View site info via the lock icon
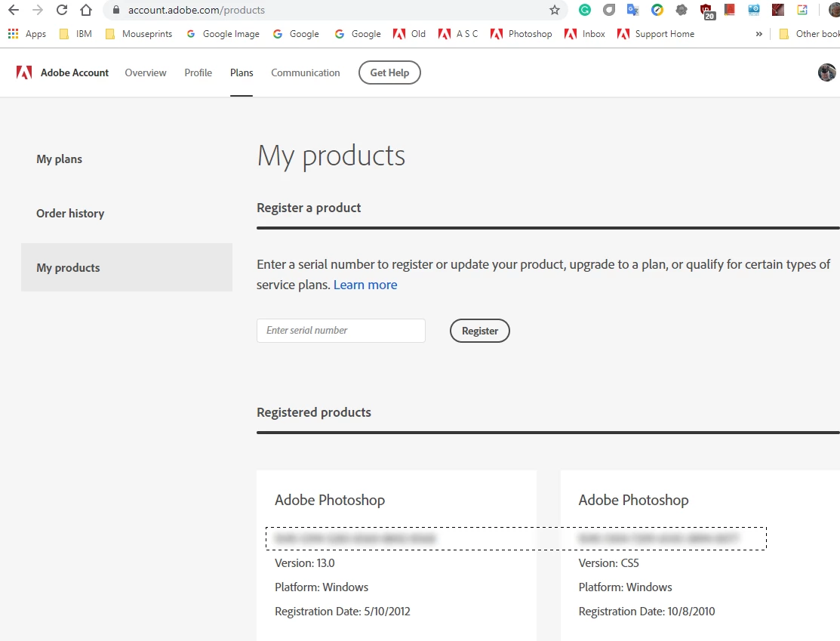The height and width of the screenshot is (641, 840). 115,10
